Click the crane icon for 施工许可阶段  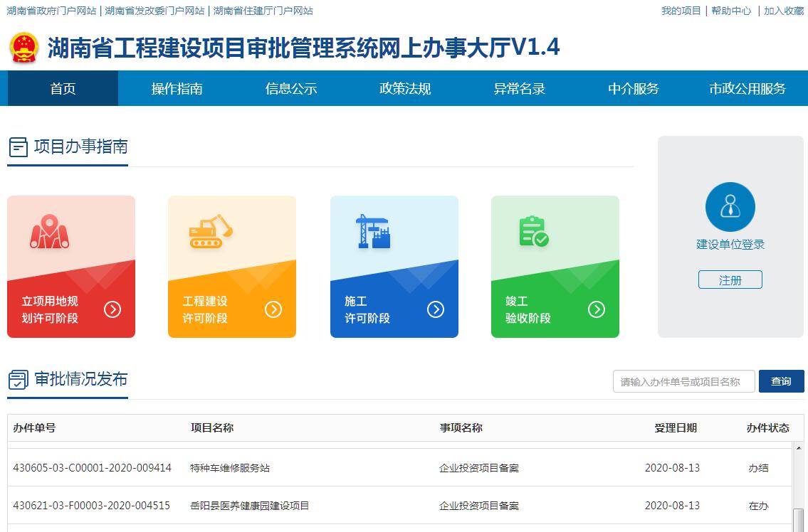point(373,231)
